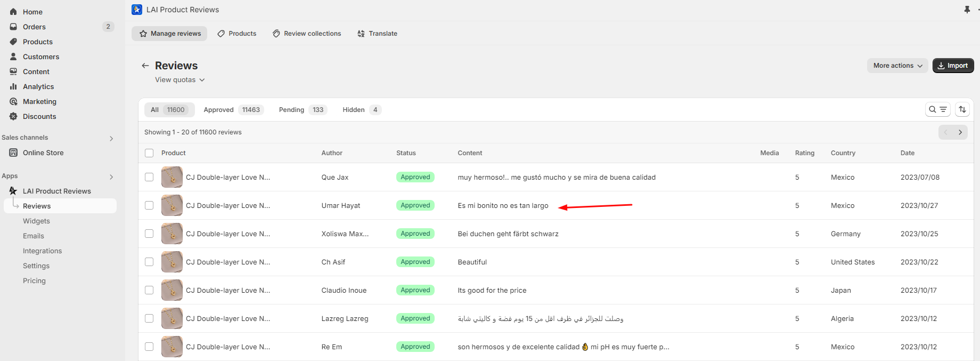The image size is (980, 361).
Task: Go back using the arrow beside Reviews
Action: tap(145, 66)
